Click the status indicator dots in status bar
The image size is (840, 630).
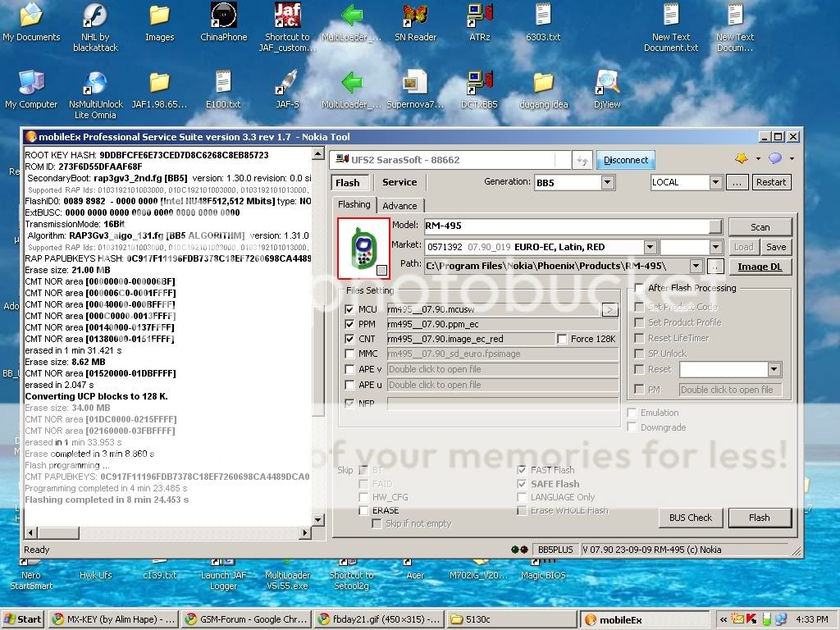pos(519,549)
